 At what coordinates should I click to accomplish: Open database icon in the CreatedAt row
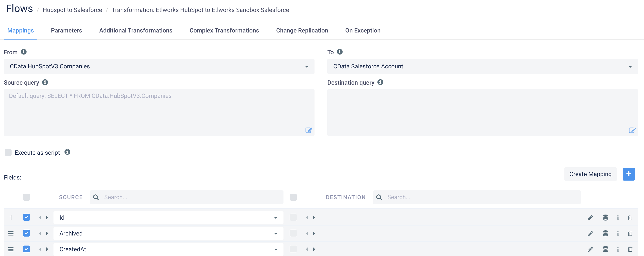point(605,249)
